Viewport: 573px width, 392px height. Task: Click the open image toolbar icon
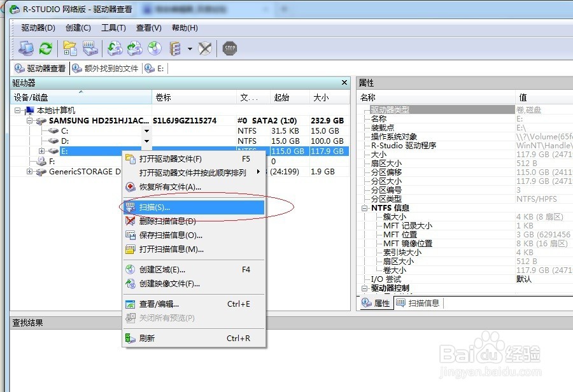tap(115, 48)
